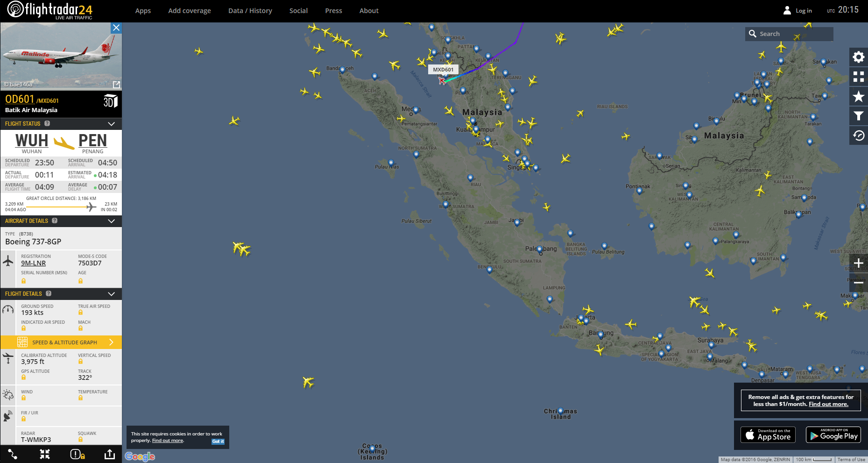Open the filter funnel icon
The height and width of the screenshot is (463, 868).
[858, 116]
